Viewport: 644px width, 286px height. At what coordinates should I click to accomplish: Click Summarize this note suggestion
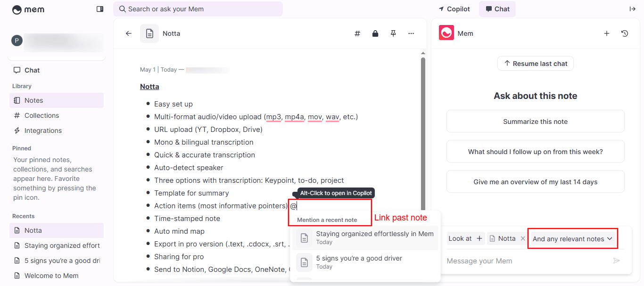coord(536,122)
